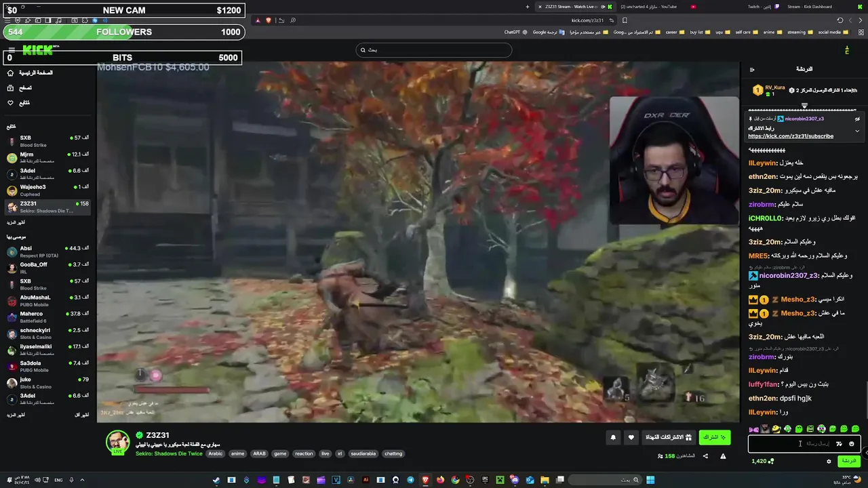Report stream with warning triangle icon
The width and height of the screenshot is (868, 488).
pos(723,456)
